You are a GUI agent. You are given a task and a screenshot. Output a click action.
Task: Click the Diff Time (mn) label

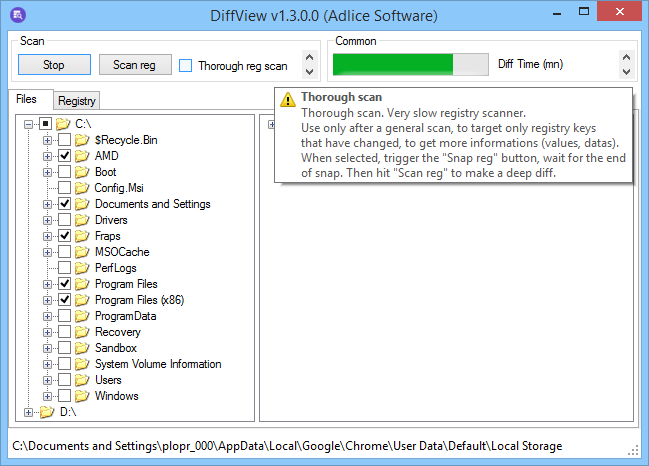(530, 64)
